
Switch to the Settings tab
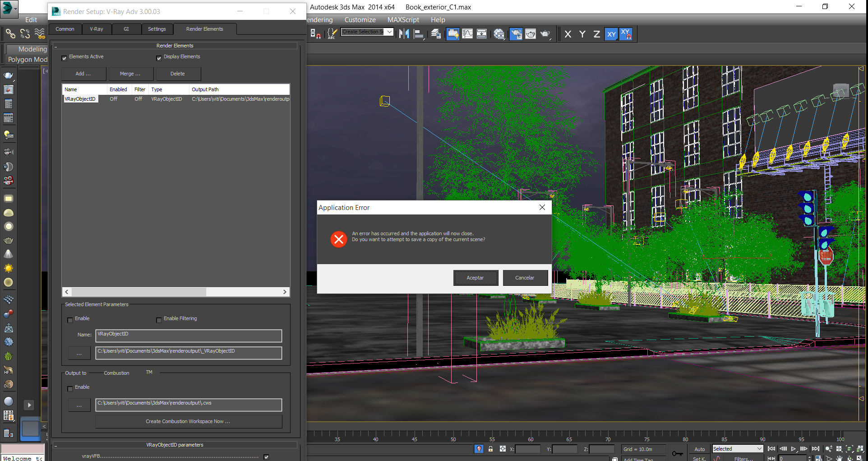coord(157,29)
